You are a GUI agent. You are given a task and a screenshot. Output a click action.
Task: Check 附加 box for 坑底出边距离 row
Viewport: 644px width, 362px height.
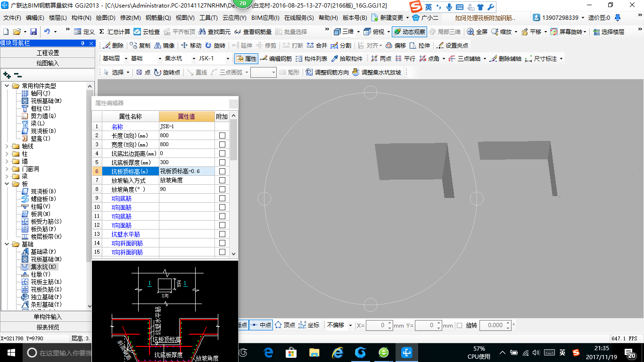(222, 154)
